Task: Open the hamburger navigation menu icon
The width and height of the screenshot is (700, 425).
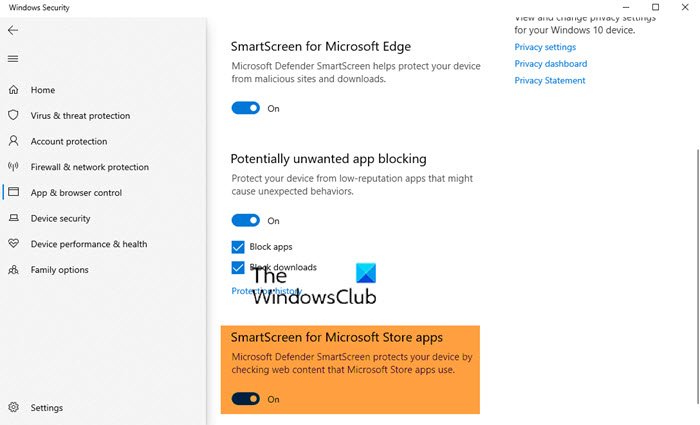Action: 13,59
